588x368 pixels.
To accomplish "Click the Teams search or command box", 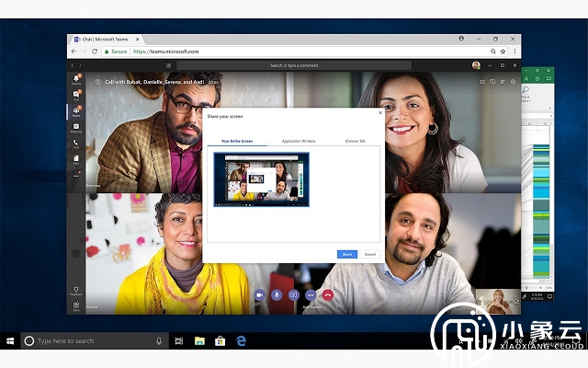I will (x=294, y=65).
